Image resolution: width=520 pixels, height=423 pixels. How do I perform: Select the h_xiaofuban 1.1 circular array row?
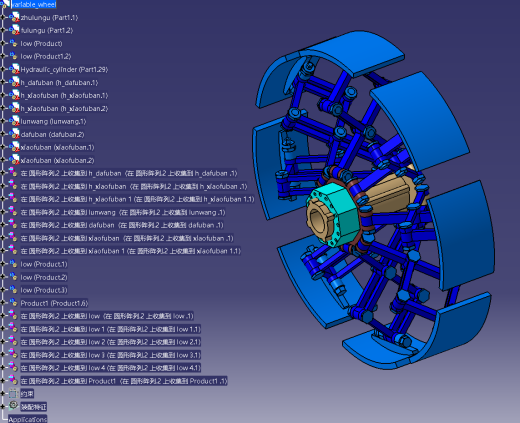point(137,199)
